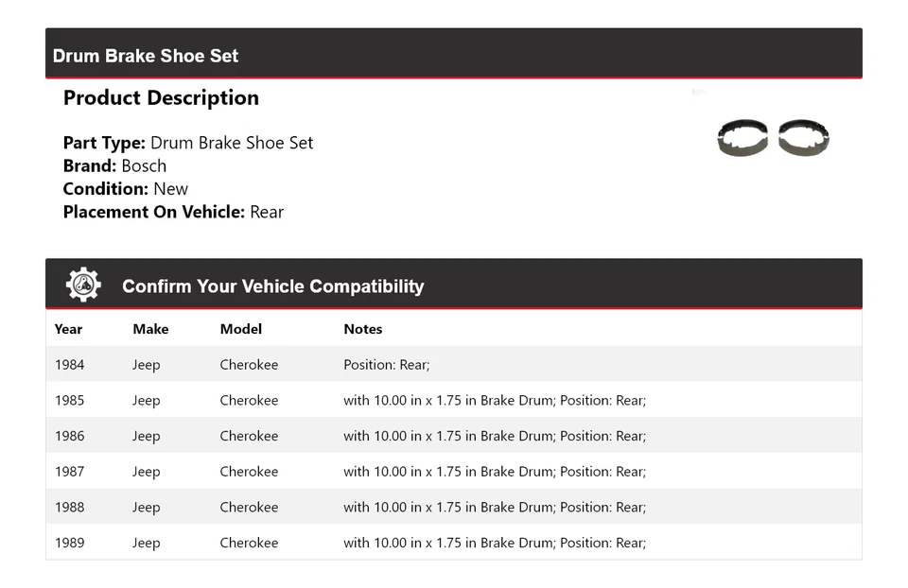
Task: Click the brake shoe set product image
Action: (x=773, y=138)
